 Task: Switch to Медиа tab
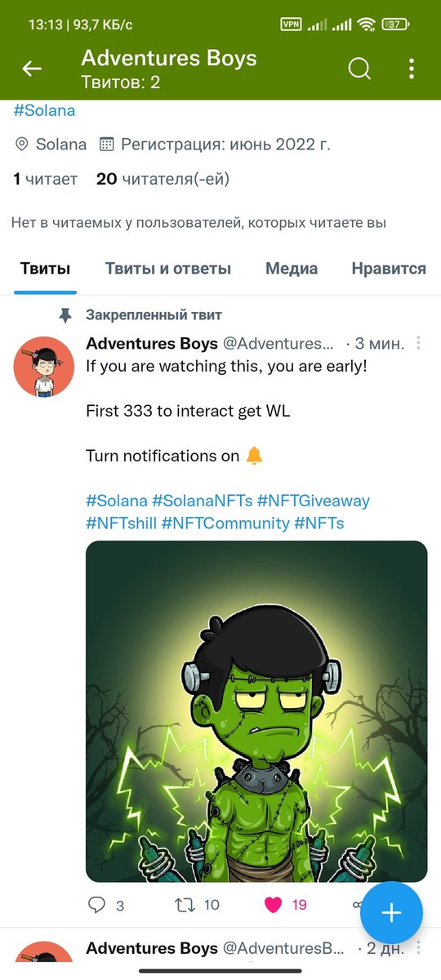(x=292, y=269)
